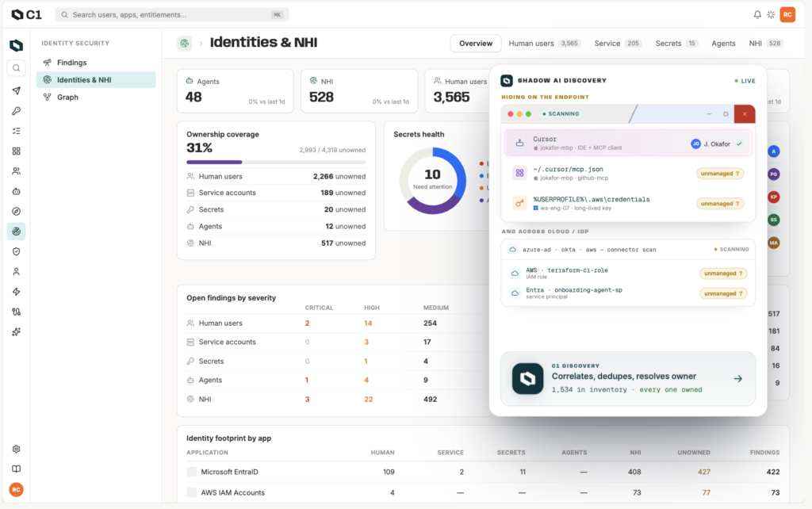
Task: Click unmanaged badge for aws credentials
Action: [x=720, y=204]
